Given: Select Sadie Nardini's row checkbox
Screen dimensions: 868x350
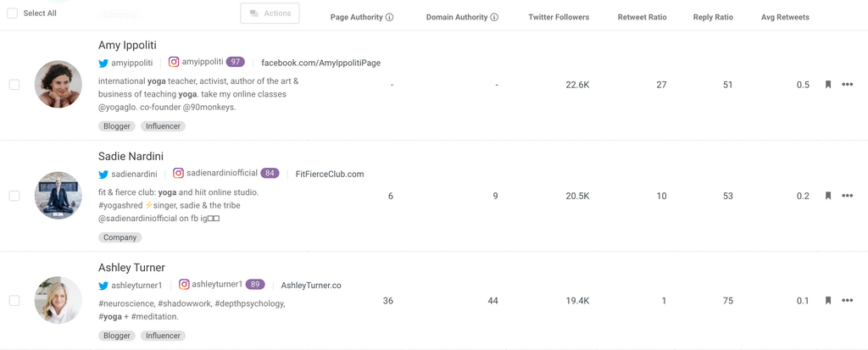Looking at the screenshot, I should [x=14, y=196].
